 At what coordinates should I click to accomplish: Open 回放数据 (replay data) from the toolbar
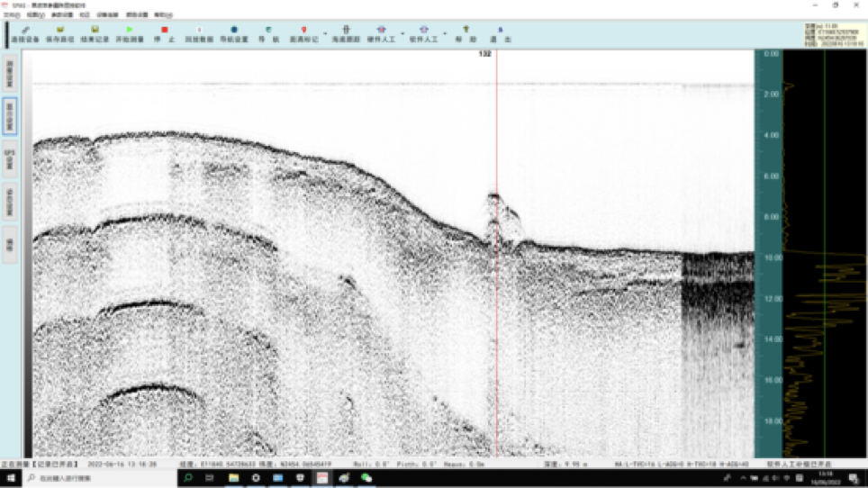199,34
